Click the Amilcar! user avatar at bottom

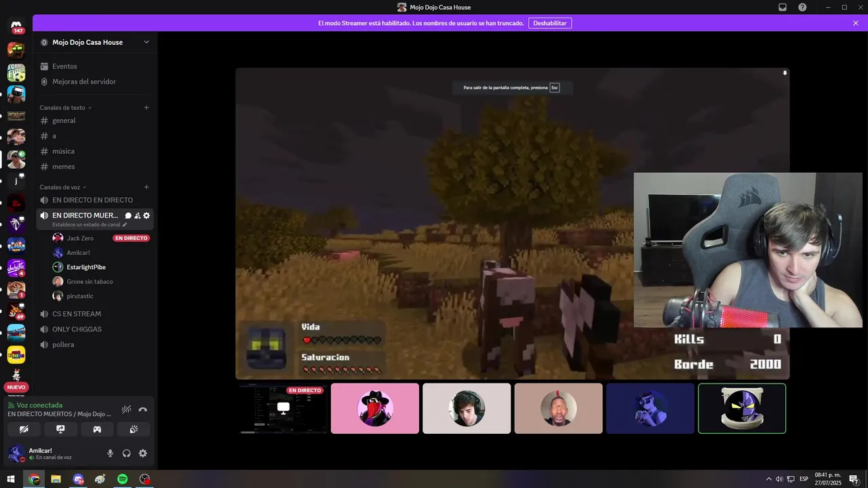click(x=16, y=453)
